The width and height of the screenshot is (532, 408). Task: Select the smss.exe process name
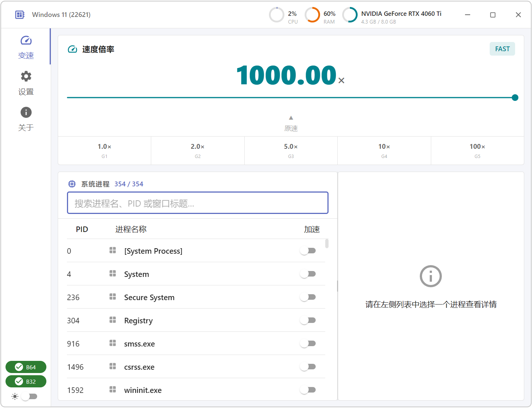tap(139, 344)
